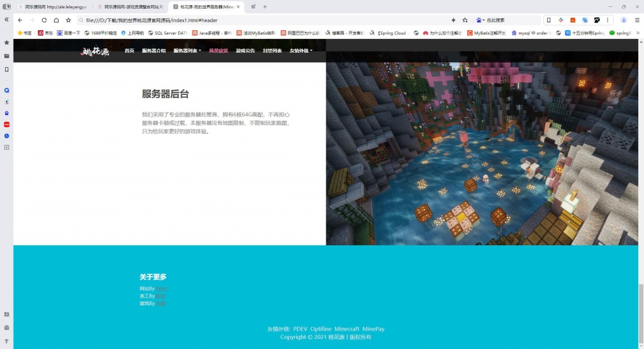Open the black square extension icon
Screen dimensions: 644x349
click(597, 20)
